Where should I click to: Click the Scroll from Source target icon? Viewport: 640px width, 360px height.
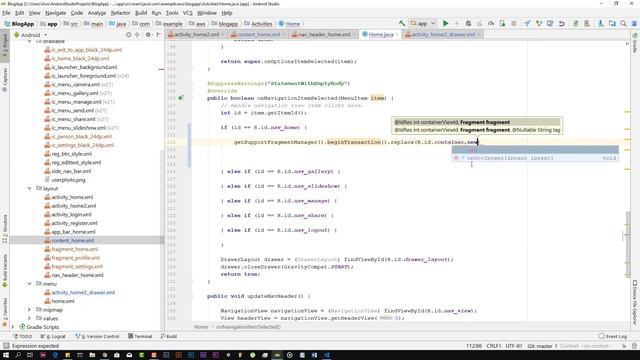coord(129,35)
